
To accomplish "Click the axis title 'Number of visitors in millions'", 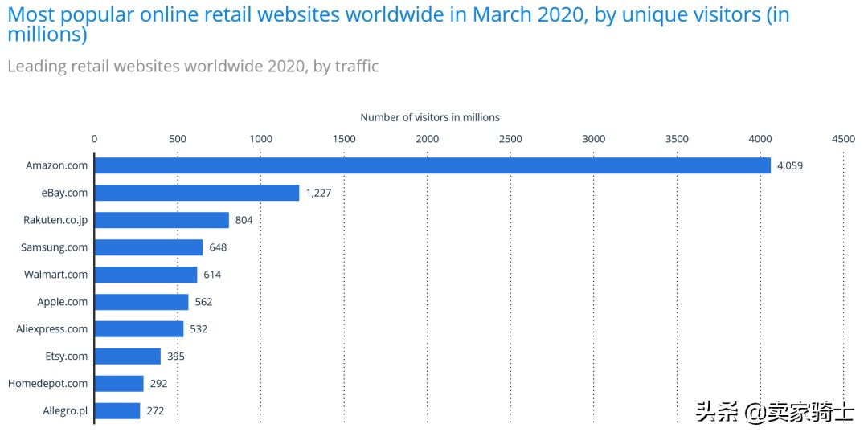I will tap(430, 117).
